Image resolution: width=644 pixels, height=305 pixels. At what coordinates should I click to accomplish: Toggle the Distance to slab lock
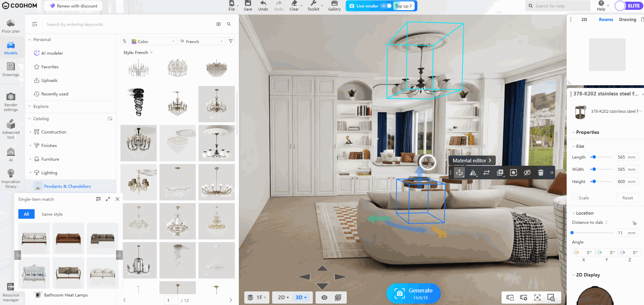[634, 222]
